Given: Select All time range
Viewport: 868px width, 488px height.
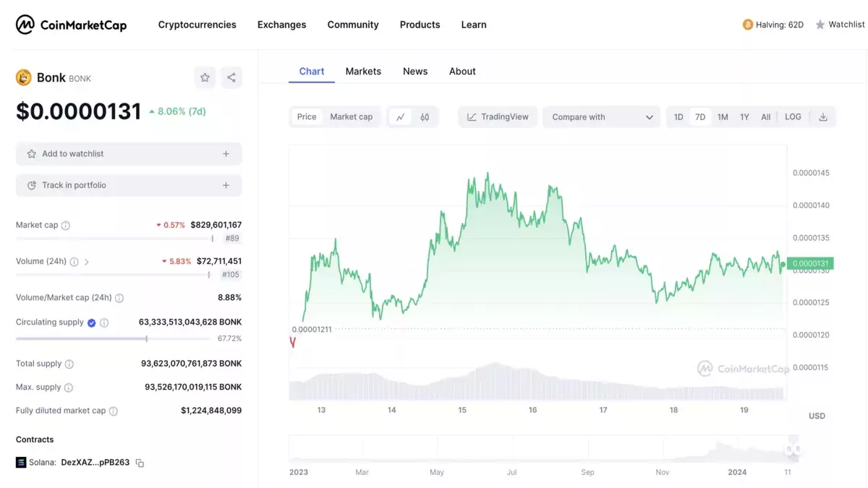Looking at the screenshot, I should click(766, 117).
